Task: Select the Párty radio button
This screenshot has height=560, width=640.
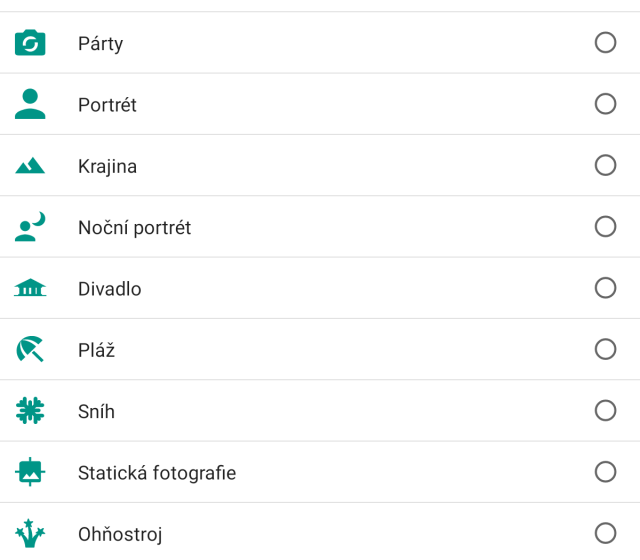Action: pyautogui.click(x=605, y=42)
